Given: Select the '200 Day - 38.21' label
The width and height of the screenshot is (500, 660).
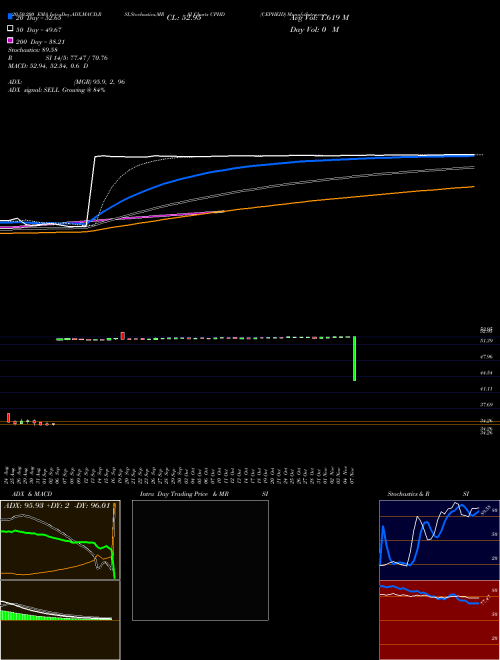Looking at the screenshot, I should (40, 42).
